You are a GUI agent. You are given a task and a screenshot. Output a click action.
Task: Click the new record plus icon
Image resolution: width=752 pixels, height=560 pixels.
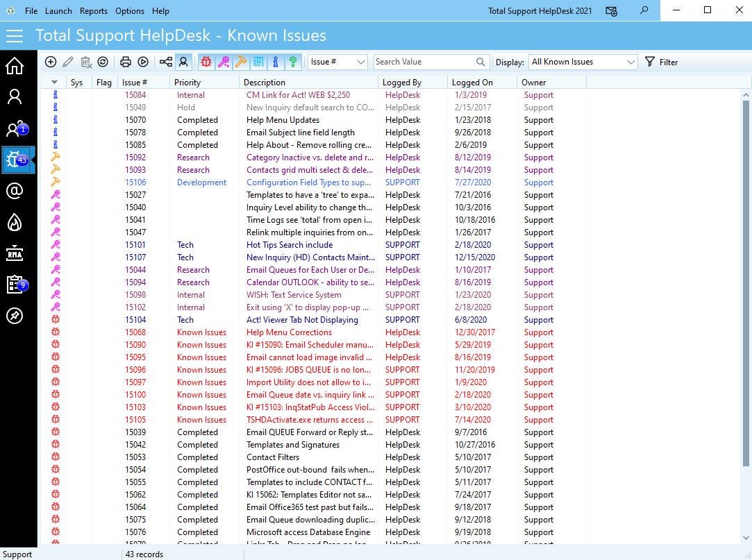(51, 62)
